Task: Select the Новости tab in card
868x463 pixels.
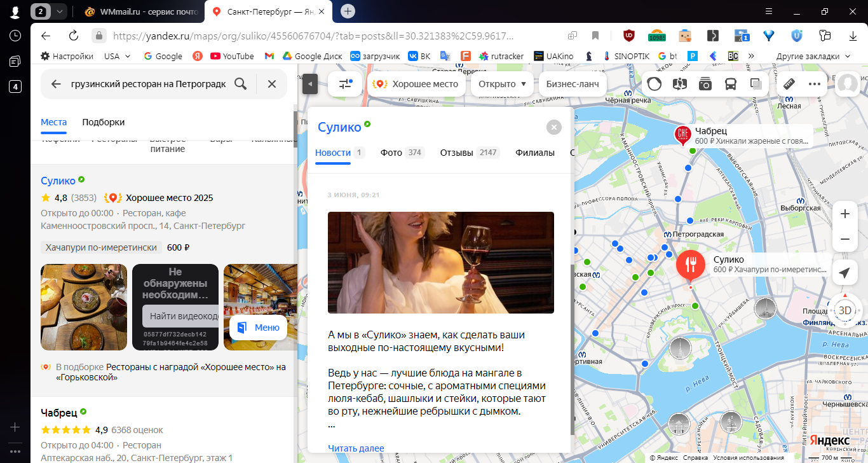Action: click(339, 153)
